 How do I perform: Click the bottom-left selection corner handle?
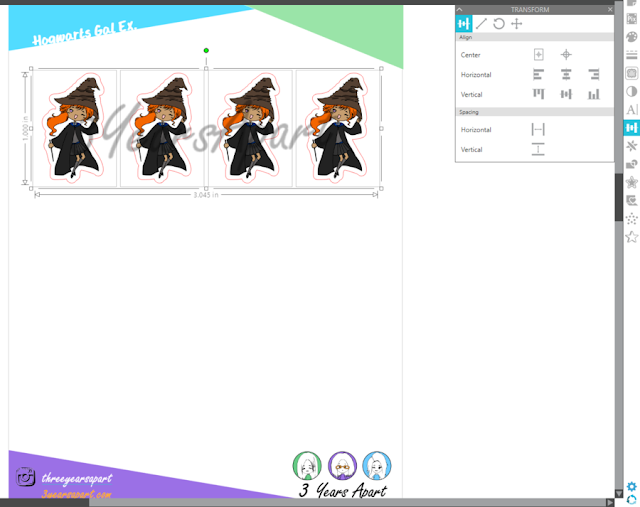point(31,188)
